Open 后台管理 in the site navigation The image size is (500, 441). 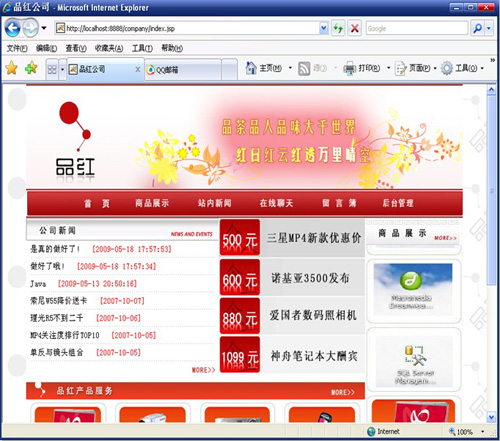coord(398,203)
